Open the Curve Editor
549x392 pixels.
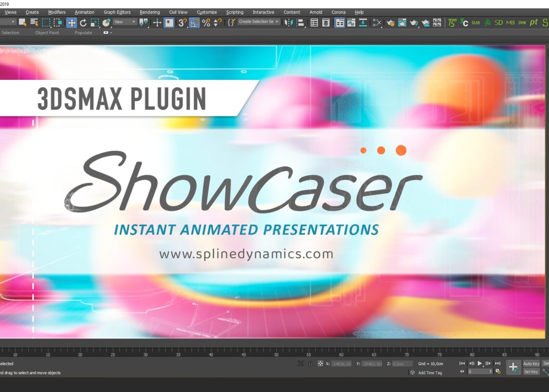(x=351, y=22)
